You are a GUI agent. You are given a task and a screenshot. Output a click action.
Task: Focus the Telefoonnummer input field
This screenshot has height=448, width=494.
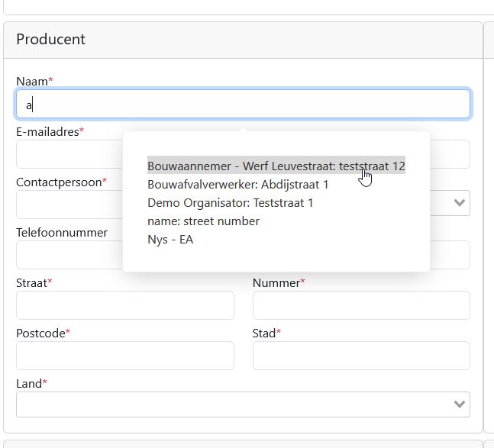[69, 255]
